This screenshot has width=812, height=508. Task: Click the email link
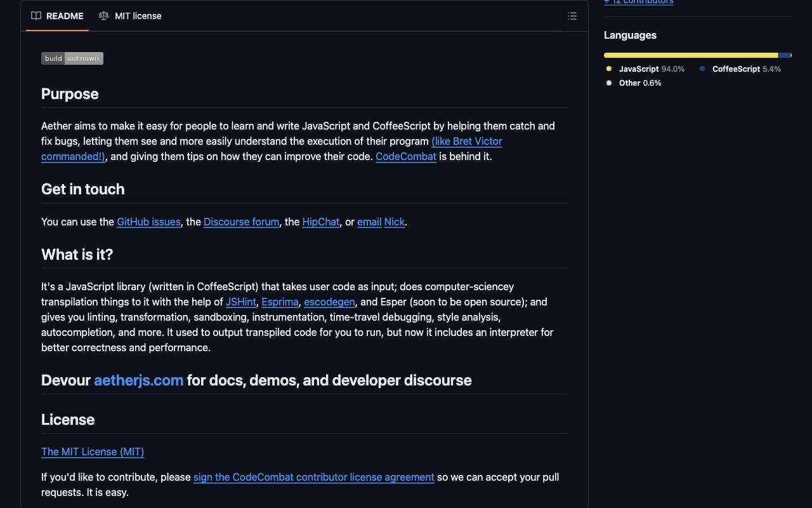(x=369, y=222)
